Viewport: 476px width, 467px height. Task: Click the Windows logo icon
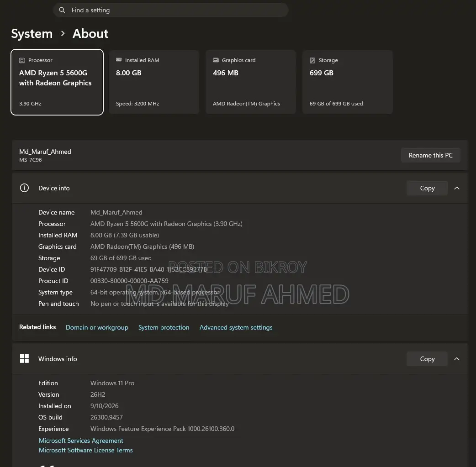tap(24, 359)
